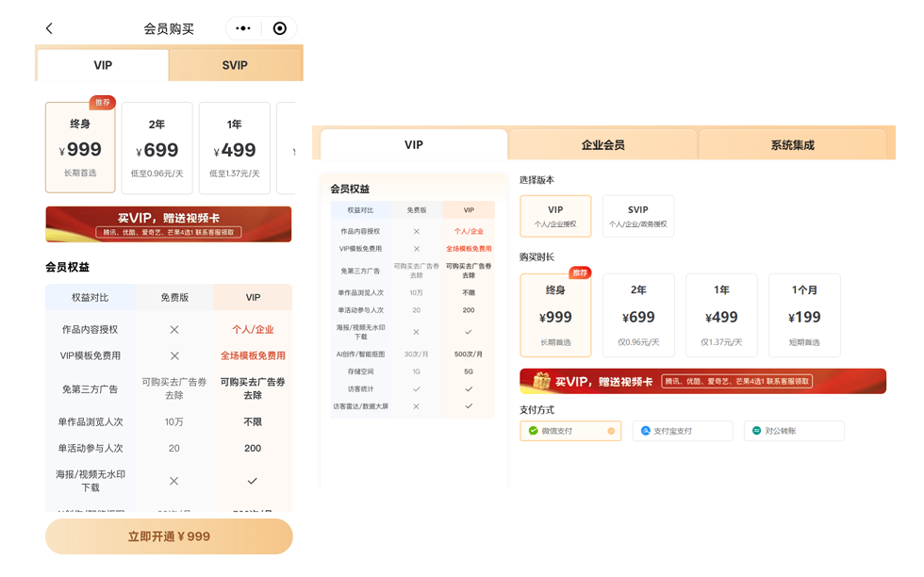The height and width of the screenshot is (577, 924).
Task: Select the desktop 1个月 ¥199 plan
Action: (803, 316)
